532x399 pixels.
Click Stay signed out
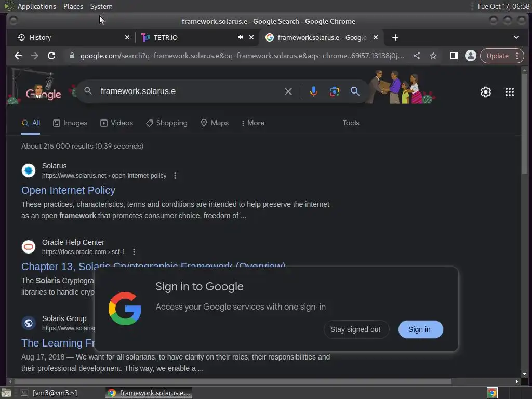point(355,329)
